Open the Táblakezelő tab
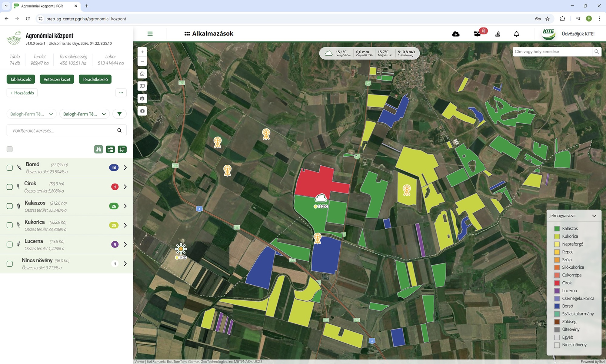 pos(21,79)
